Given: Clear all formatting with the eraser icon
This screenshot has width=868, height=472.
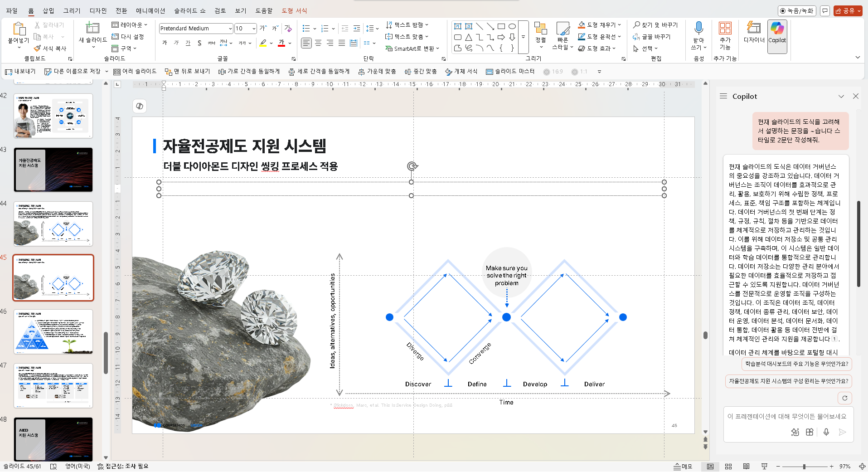Looking at the screenshot, I should point(288,28).
